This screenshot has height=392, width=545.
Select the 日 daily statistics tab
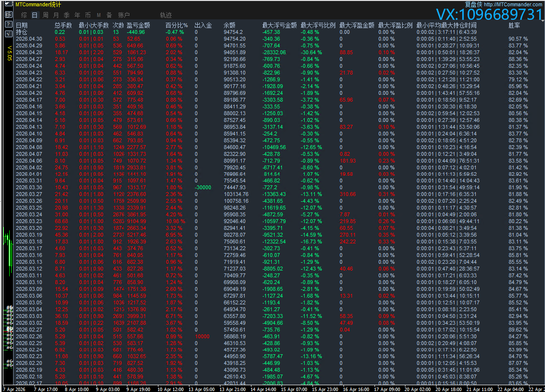point(34,15)
